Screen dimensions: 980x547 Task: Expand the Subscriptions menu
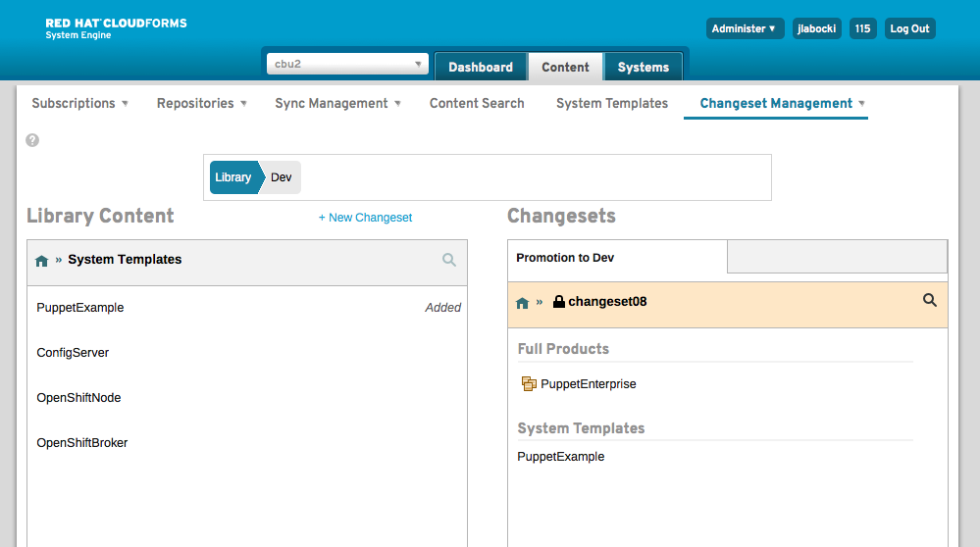(79, 103)
